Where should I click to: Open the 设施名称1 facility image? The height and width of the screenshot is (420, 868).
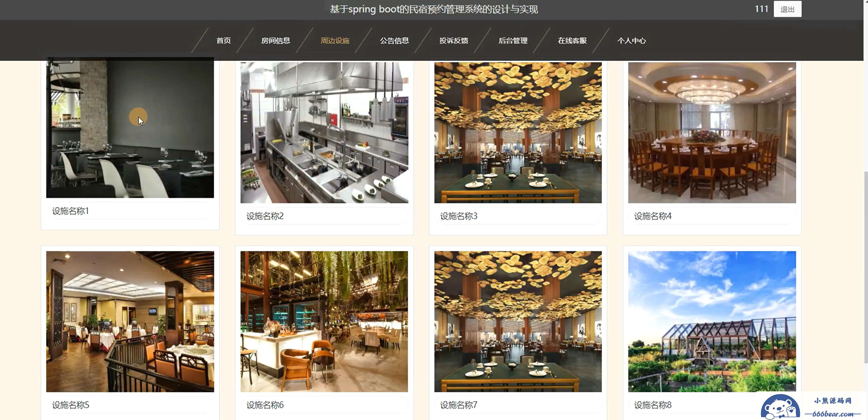(130, 127)
